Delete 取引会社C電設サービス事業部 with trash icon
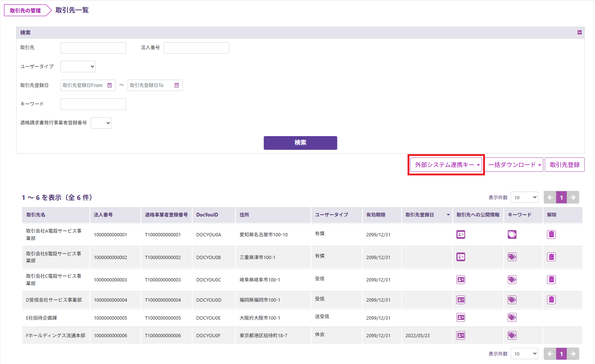Image resolution: width=595 pixels, height=364 pixels. click(551, 280)
